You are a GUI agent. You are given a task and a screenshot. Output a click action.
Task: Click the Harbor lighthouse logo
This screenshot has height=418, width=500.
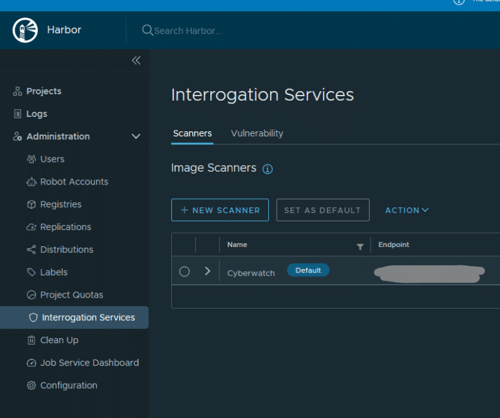click(x=25, y=30)
